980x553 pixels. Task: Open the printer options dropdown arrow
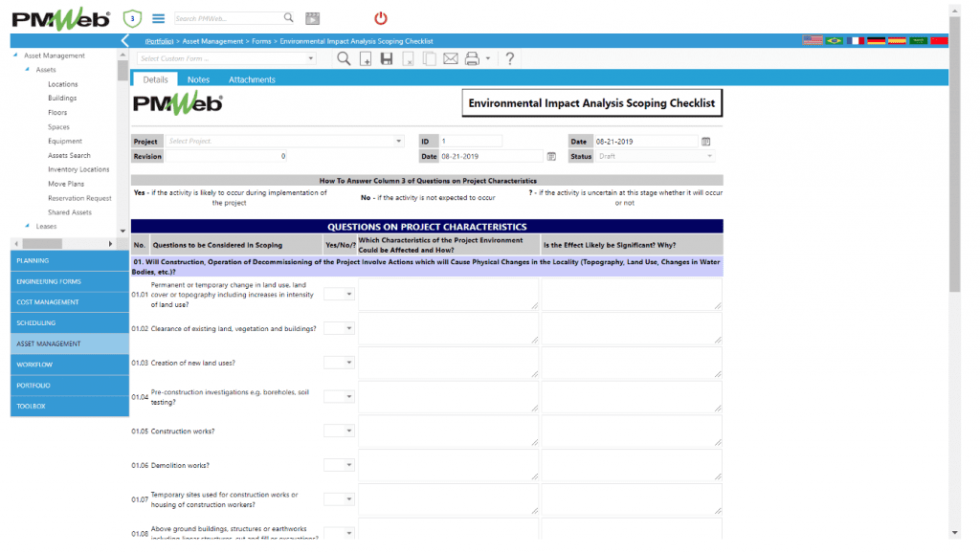488,58
